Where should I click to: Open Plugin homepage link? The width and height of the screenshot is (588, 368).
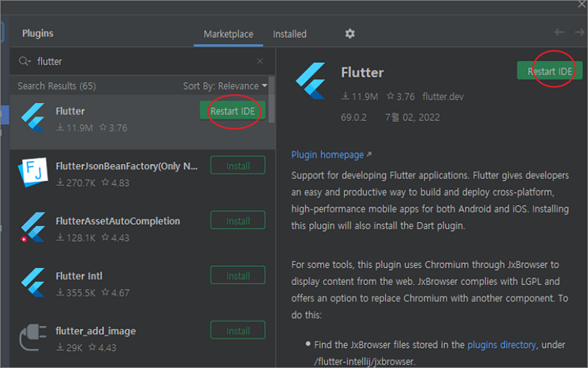pyautogui.click(x=331, y=155)
